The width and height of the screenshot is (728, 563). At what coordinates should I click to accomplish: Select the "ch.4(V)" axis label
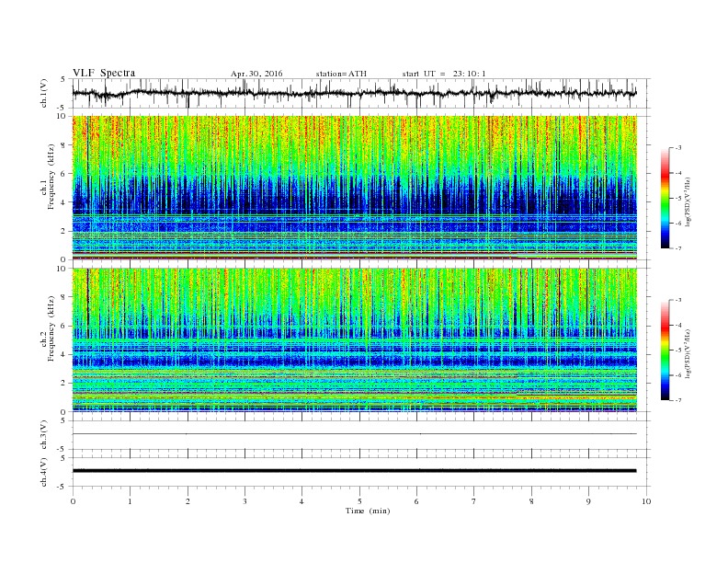pos(44,472)
